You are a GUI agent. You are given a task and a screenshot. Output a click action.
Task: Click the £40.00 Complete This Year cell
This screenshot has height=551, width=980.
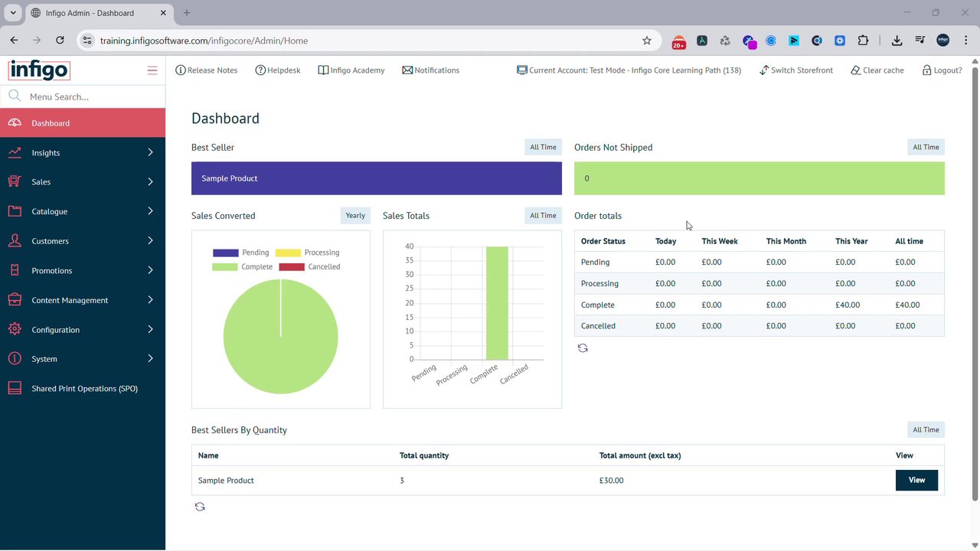pyautogui.click(x=848, y=305)
